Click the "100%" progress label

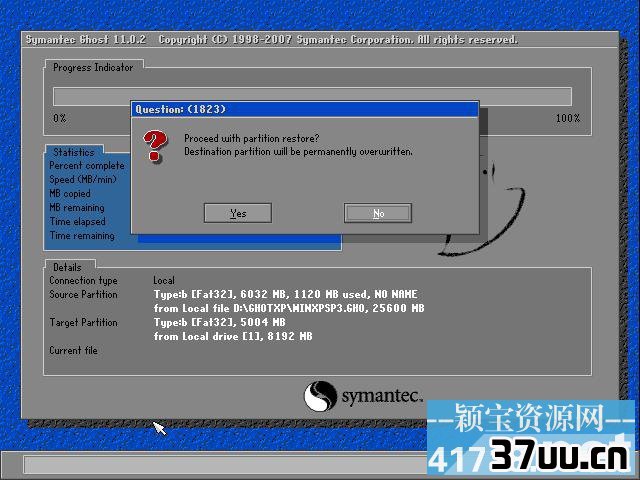(568, 118)
